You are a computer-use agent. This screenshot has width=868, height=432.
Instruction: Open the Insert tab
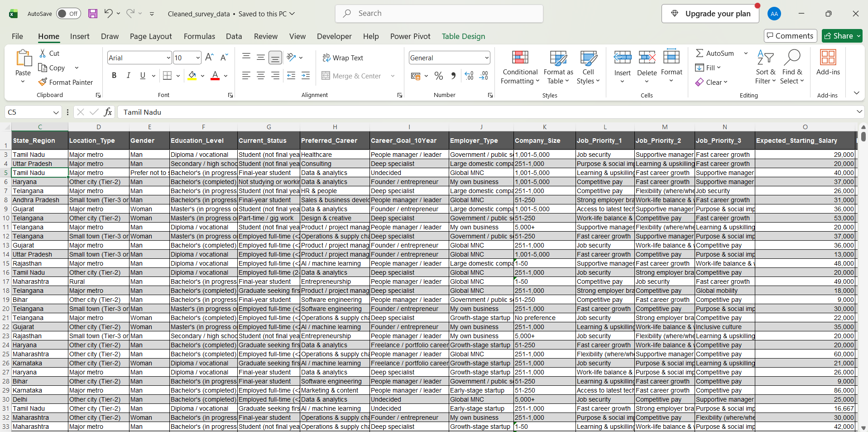[80, 36]
